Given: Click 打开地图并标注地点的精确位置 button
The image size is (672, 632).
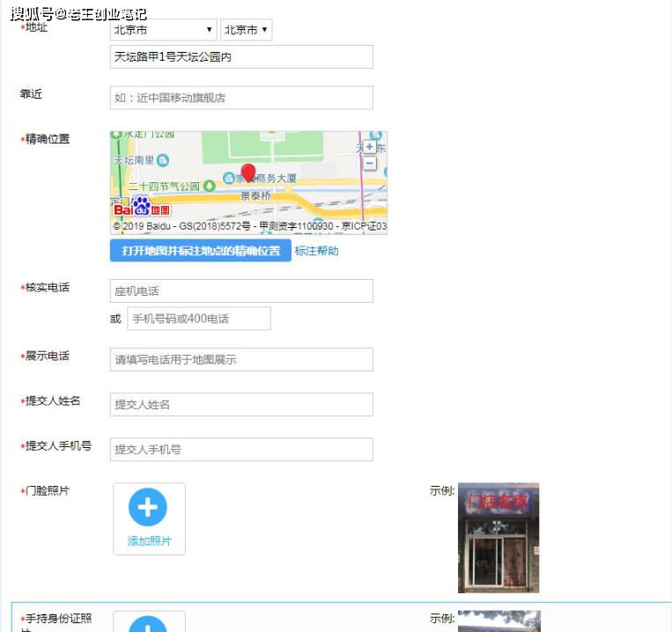Looking at the screenshot, I should (x=201, y=251).
